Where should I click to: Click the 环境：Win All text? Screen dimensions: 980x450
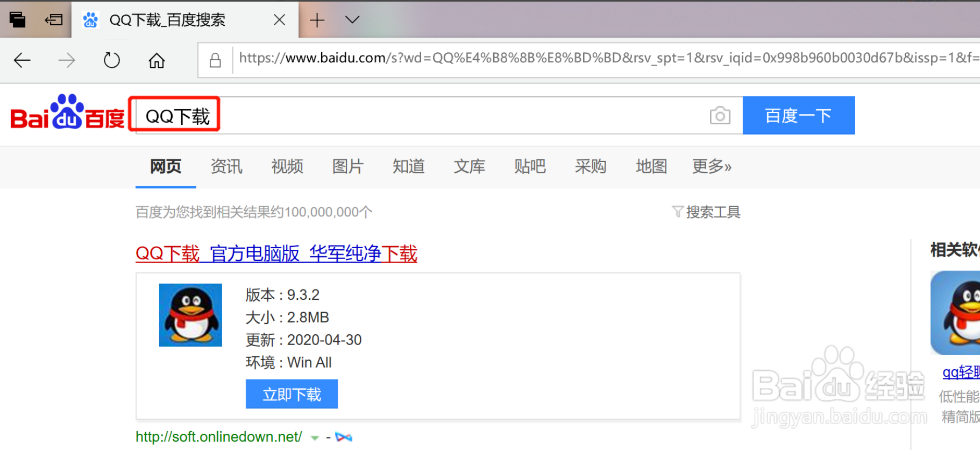tap(289, 363)
